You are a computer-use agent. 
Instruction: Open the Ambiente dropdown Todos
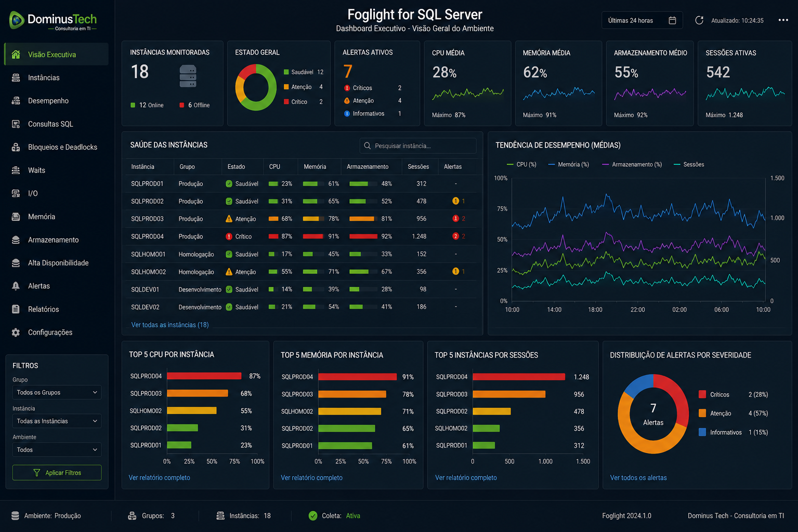click(x=57, y=450)
